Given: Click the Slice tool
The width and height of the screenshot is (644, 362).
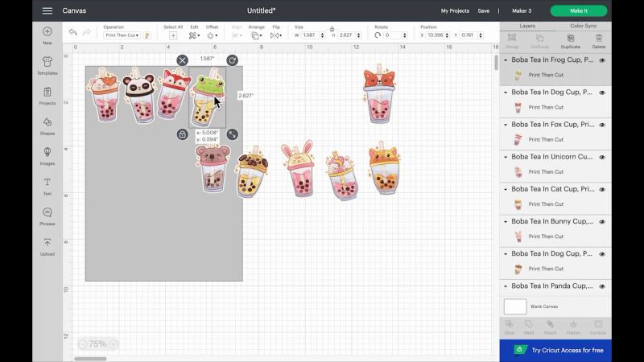Looking at the screenshot, I should point(509,327).
